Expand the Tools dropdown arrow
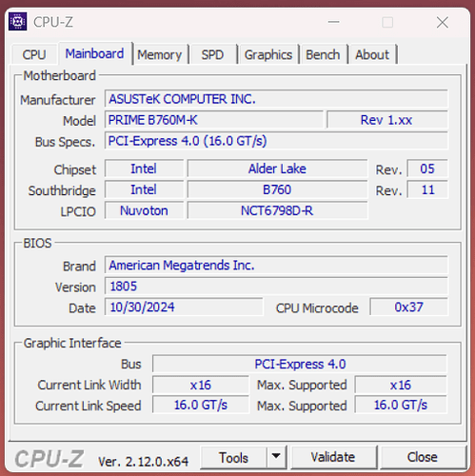Viewport: 475px width, 476px height. [x=276, y=457]
